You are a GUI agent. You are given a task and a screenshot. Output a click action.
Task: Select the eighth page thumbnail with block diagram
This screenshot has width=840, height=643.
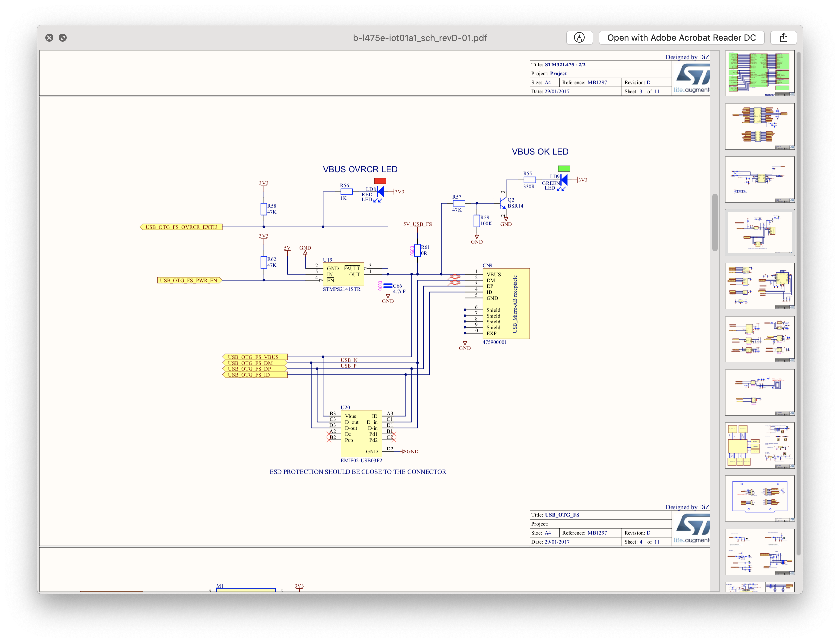[759, 446]
